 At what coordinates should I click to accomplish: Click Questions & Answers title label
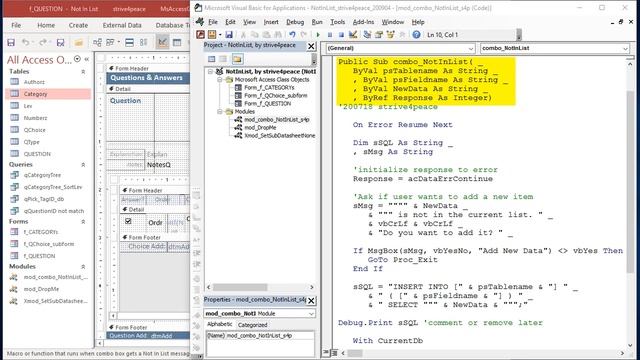click(147, 78)
